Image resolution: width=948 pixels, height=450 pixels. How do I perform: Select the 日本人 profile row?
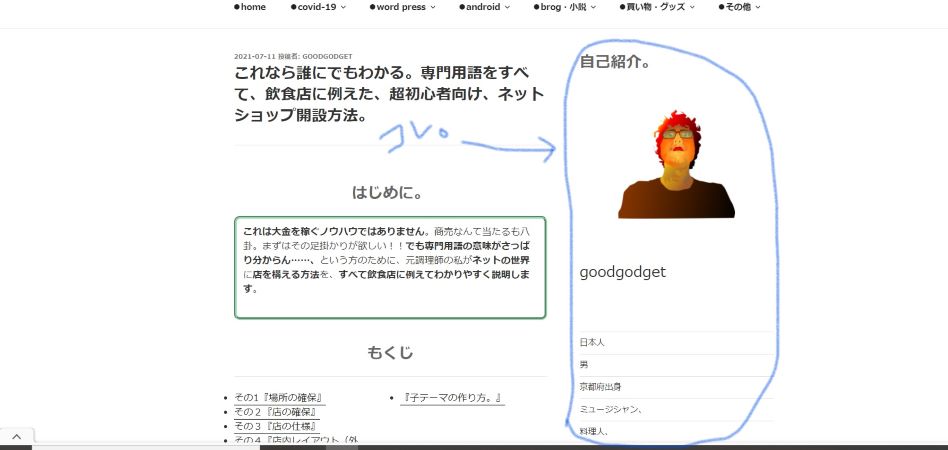pyautogui.click(x=676, y=342)
